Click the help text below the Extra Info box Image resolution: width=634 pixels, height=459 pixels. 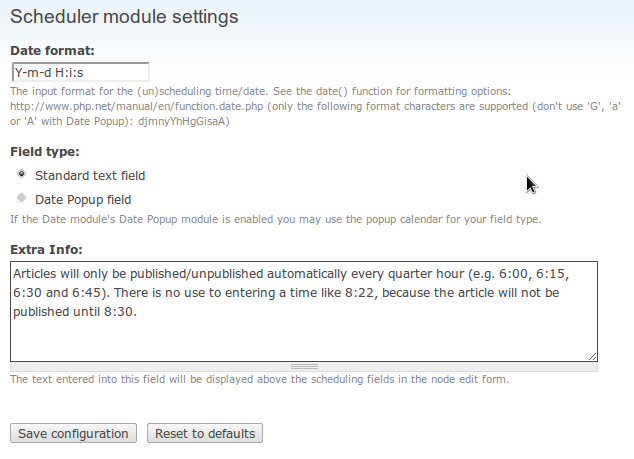click(x=259, y=379)
